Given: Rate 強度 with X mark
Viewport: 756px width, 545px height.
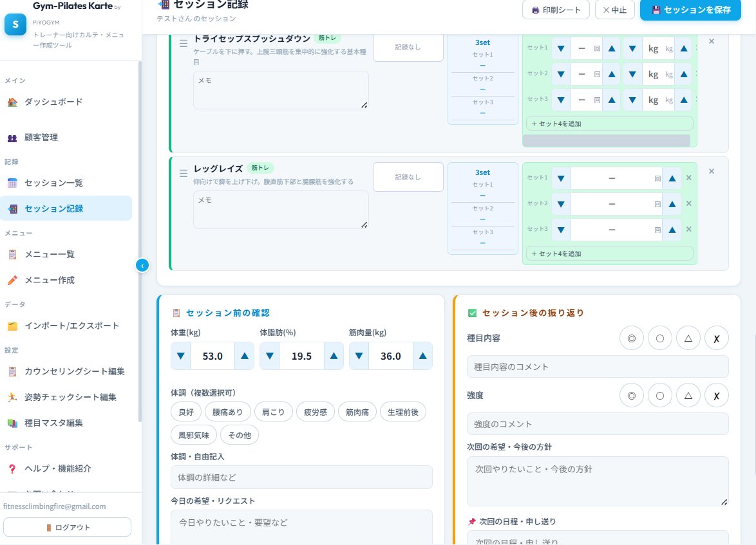Looking at the screenshot, I should click(x=717, y=396).
